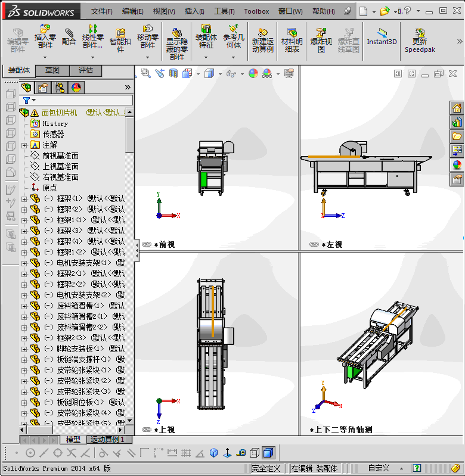The height and width of the screenshot is (476, 465).
Task: Open the 插入(I) menu
Action: pos(194,11)
